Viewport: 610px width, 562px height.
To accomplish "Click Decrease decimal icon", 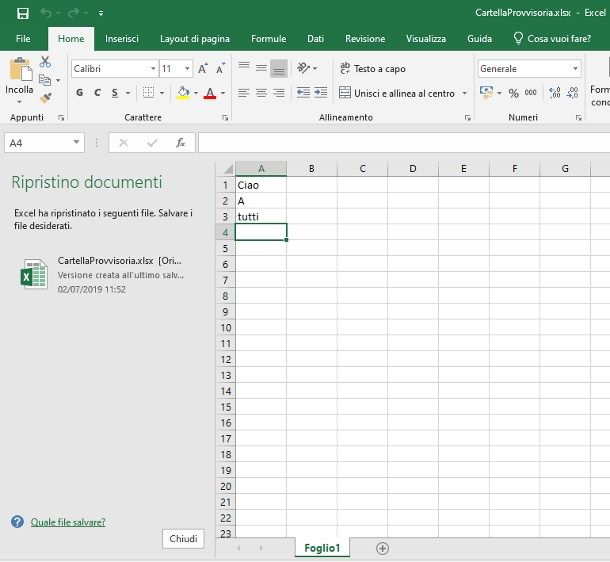I will click(573, 93).
